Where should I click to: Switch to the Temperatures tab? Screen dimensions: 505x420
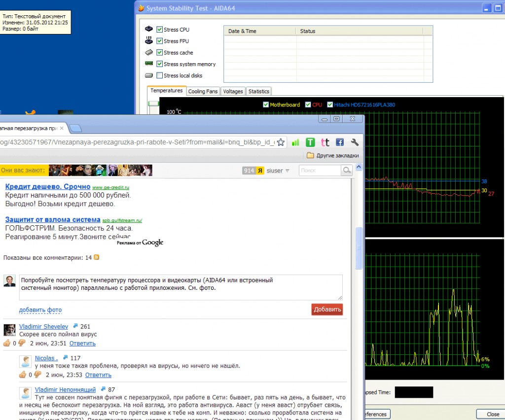(167, 91)
